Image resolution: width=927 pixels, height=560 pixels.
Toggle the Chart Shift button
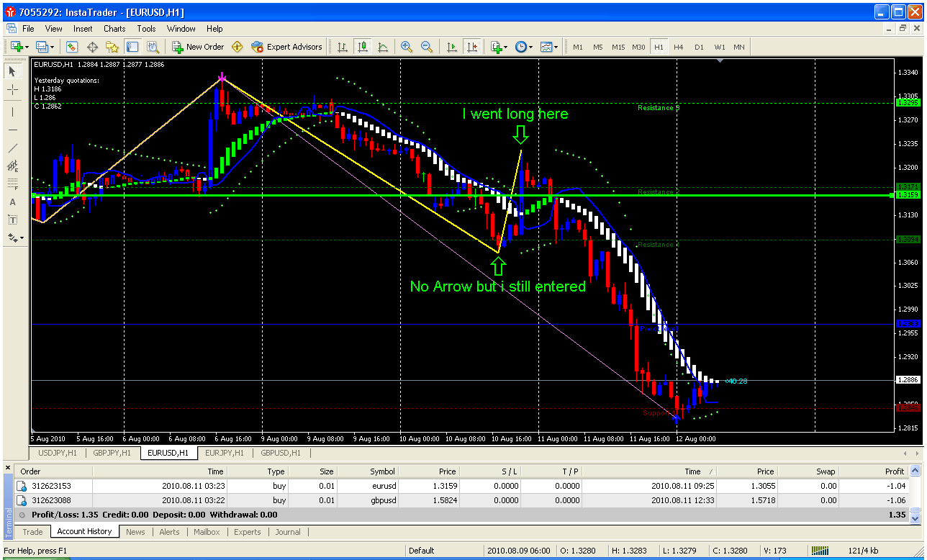(x=472, y=47)
